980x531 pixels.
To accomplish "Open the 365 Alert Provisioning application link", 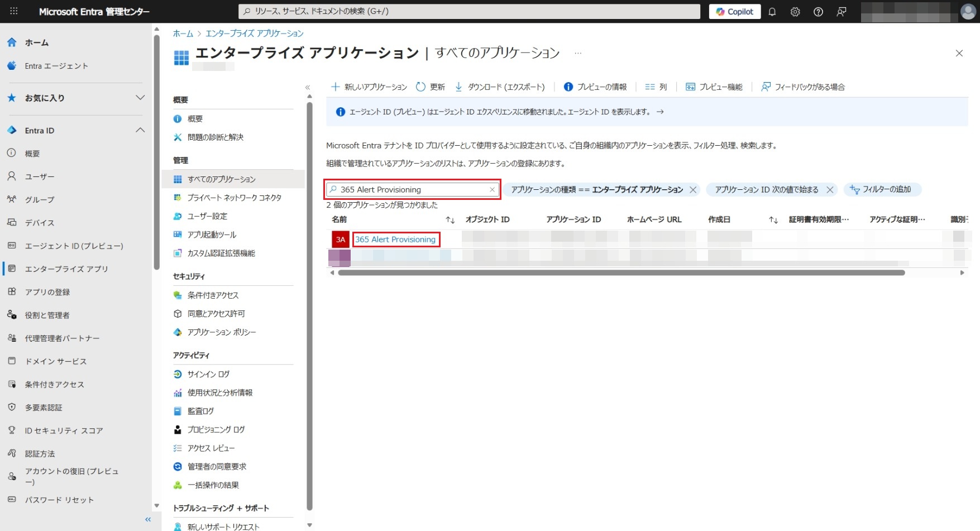I will pos(395,240).
